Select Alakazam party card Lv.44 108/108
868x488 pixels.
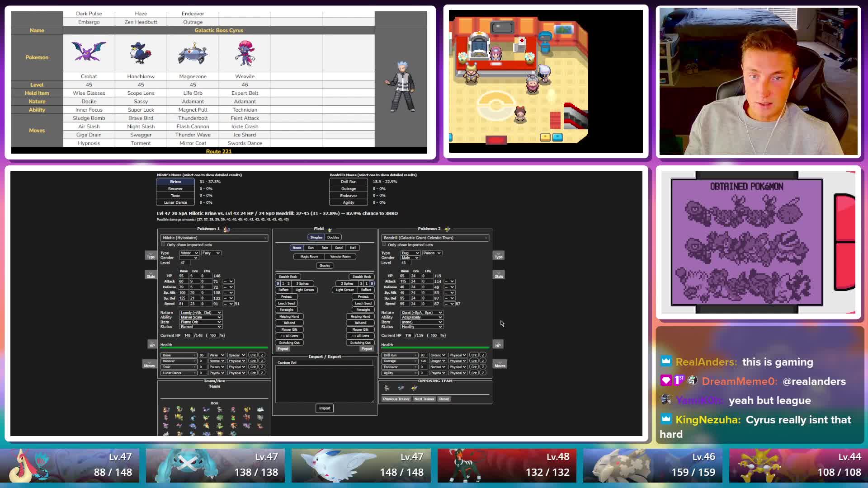(x=798, y=465)
